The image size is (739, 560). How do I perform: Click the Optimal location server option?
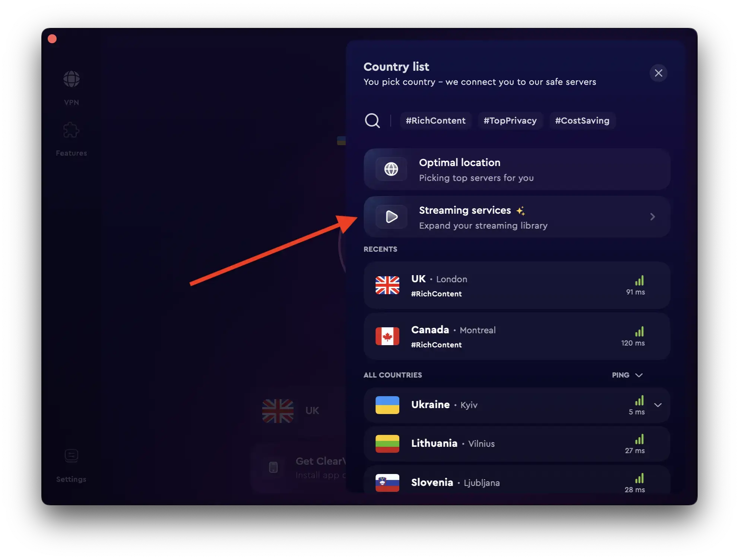[x=517, y=169]
